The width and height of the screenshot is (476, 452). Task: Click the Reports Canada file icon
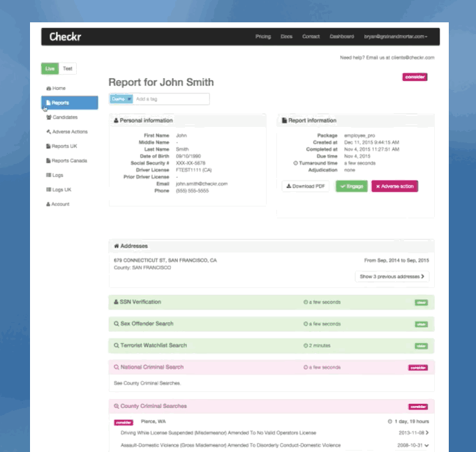(48, 160)
